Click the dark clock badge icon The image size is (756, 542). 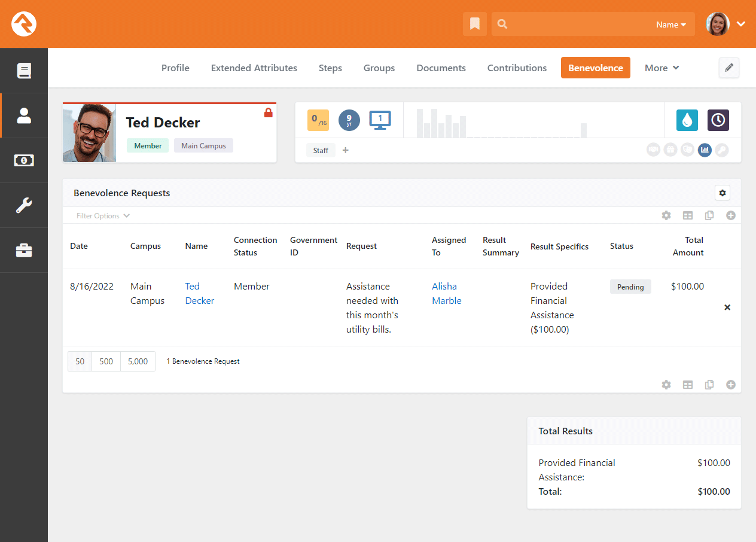click(718, 120)
